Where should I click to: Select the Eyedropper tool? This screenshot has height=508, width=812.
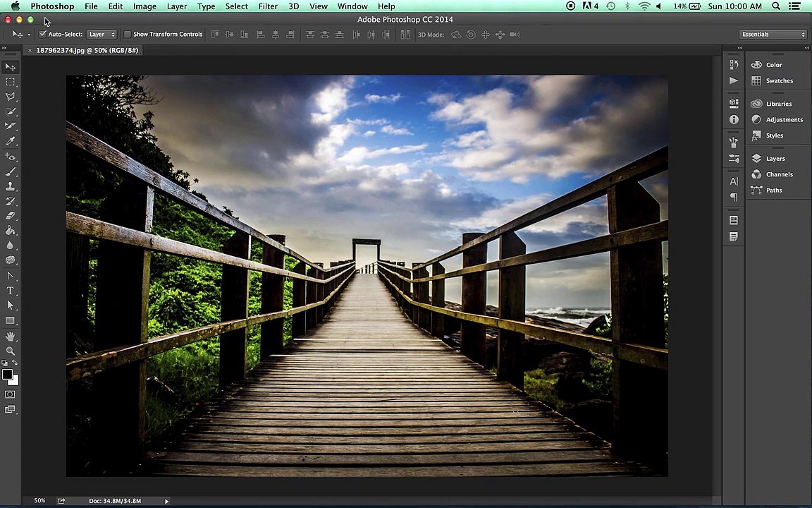(11, 141)
